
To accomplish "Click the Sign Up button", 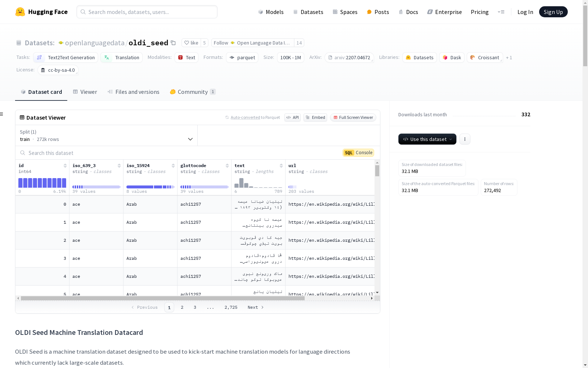I will tap(553, 12).
